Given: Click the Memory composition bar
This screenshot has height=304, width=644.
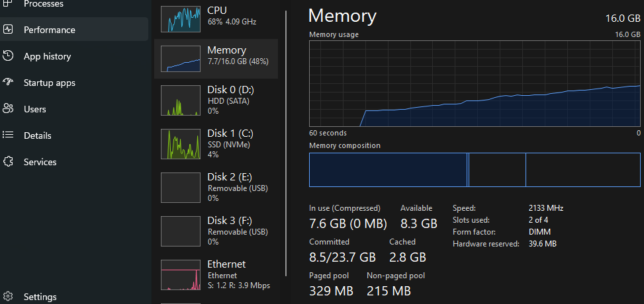Looking at the screenshot, I should (x=475, y=169).
